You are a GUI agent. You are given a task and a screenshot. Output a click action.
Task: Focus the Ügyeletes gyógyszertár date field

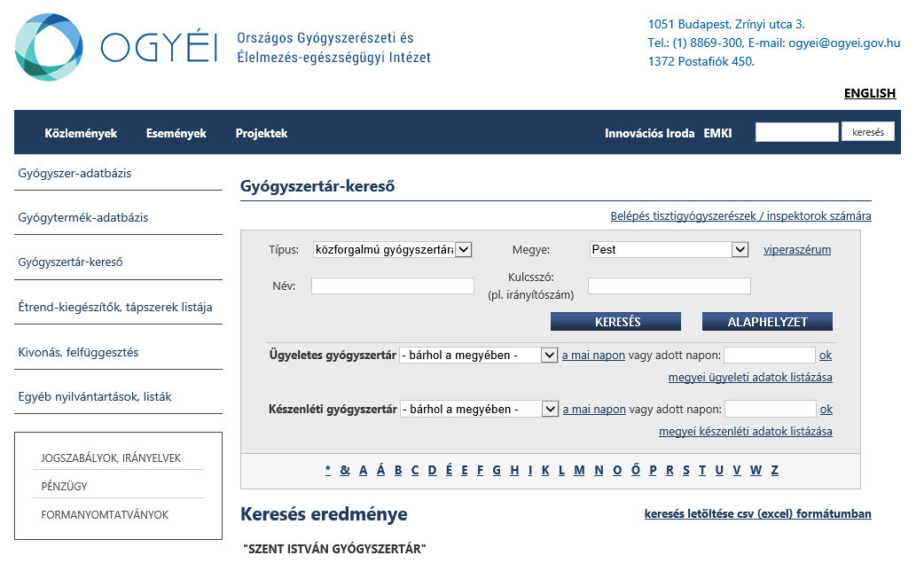pyautogui.click(x=770, y=356)
